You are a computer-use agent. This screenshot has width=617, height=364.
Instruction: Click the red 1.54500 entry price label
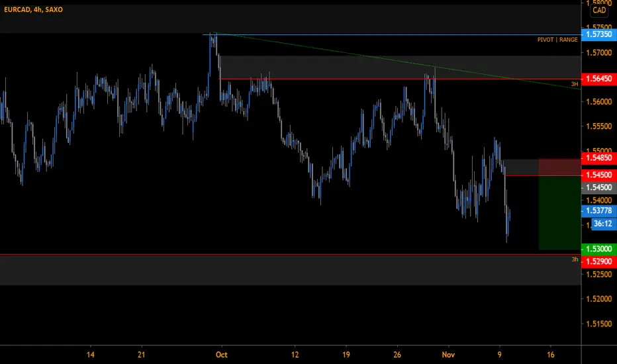tap(599, 175)
